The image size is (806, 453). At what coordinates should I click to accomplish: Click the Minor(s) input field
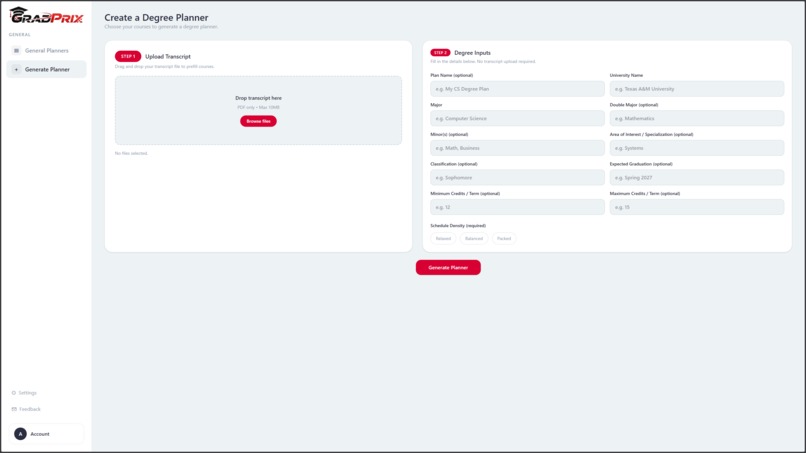[517, 148]
